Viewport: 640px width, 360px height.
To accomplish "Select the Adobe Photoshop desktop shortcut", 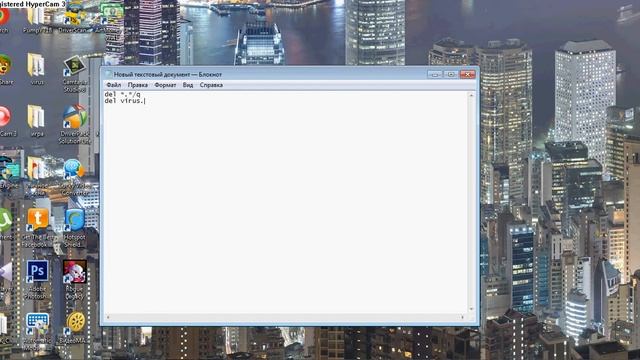I will tap(37, 279).
